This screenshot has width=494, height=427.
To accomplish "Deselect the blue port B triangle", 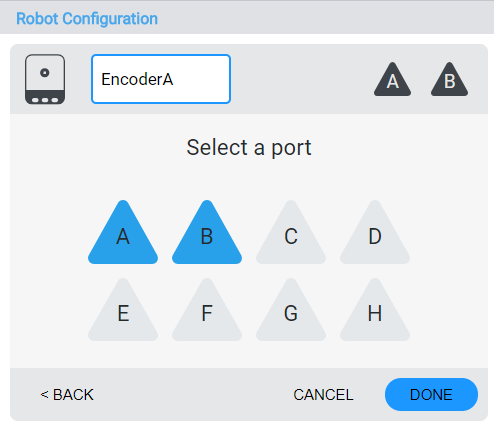I will click(207, 234).
